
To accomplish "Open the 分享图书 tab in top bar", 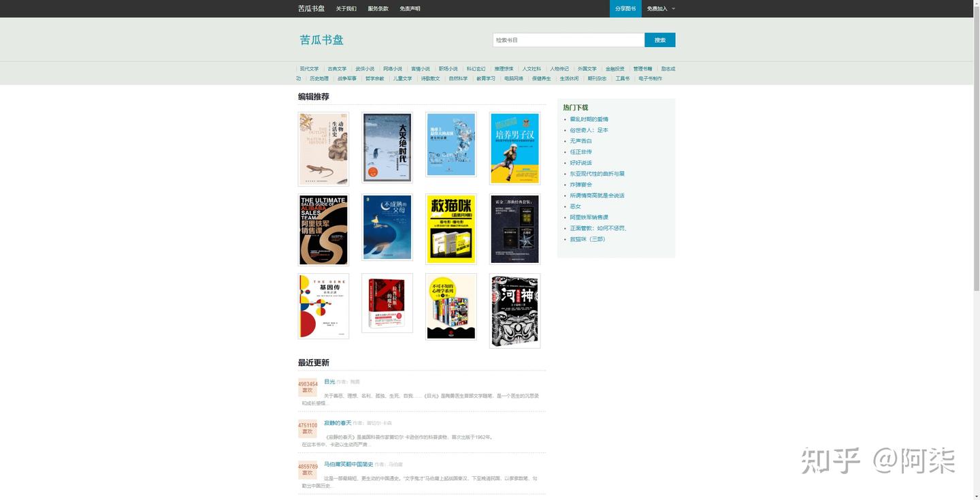I will [625, 9].
